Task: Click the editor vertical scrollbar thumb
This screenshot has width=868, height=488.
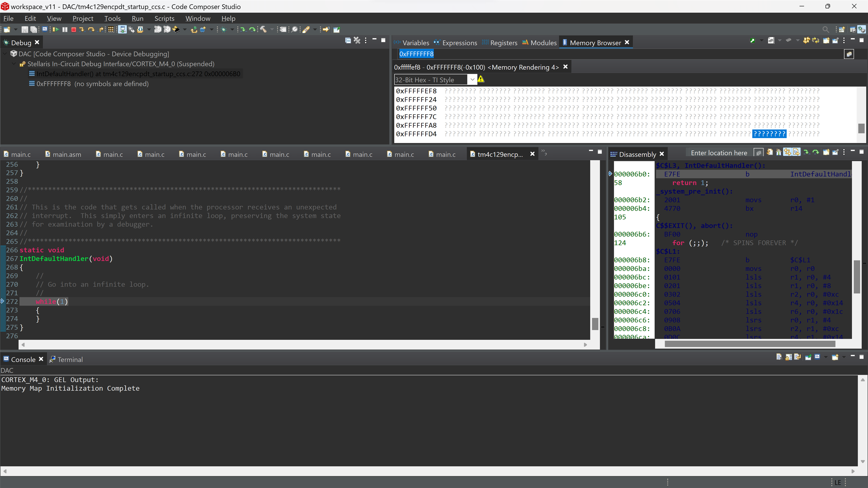Action: (595, 324)
